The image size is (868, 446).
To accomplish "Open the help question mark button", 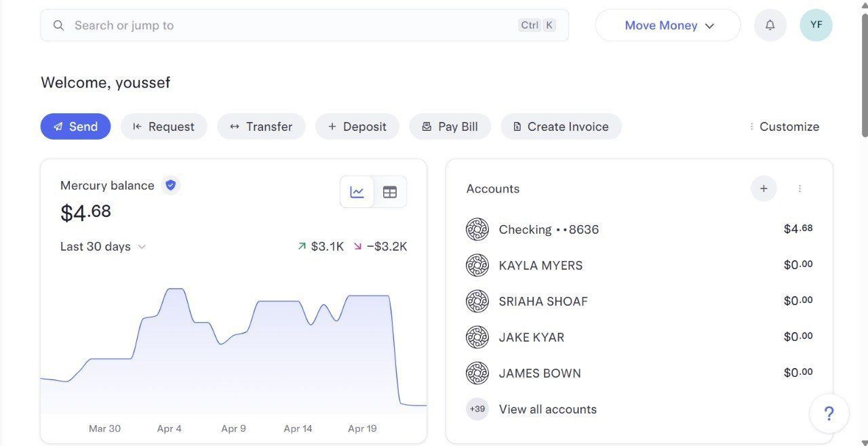I will coord(829,413).
